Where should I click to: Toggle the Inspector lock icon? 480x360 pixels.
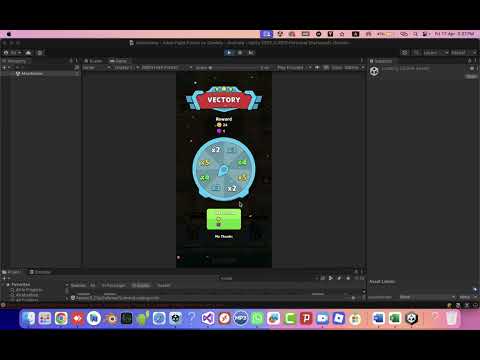tap(470, 61)
